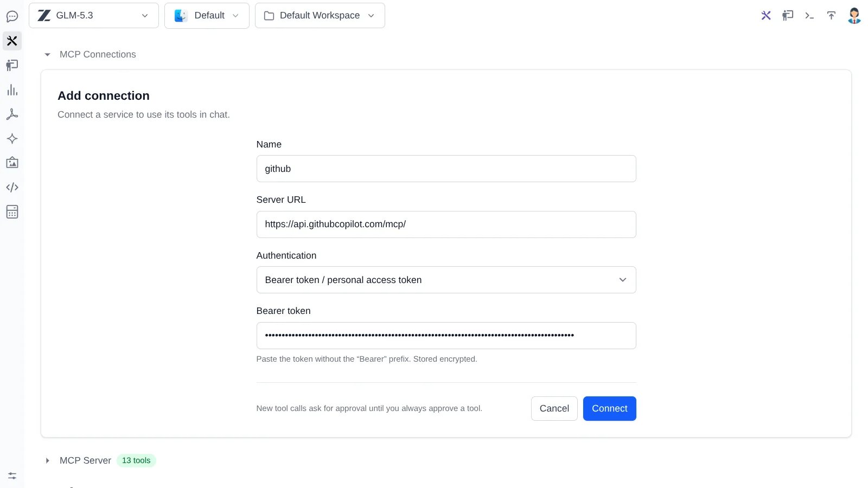The width and height of the screenshot is (868, 488).
Task: Click the presentation icon in top bar
Action: (788, 15)
